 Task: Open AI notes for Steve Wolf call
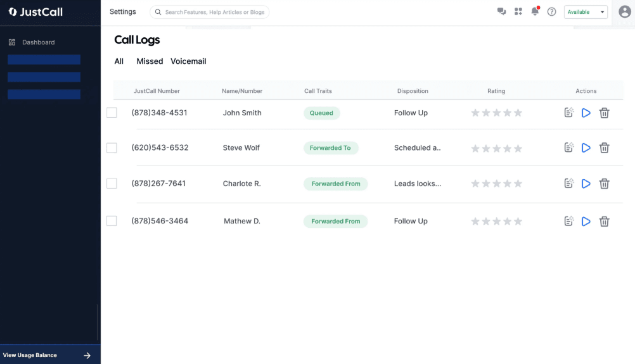(569, 147)
